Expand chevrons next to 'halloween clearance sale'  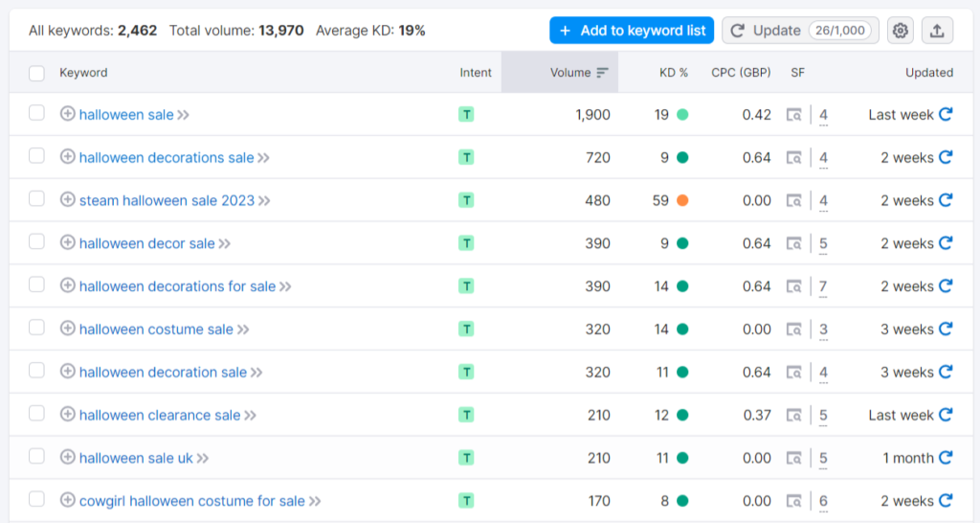(x=250, y=416)
